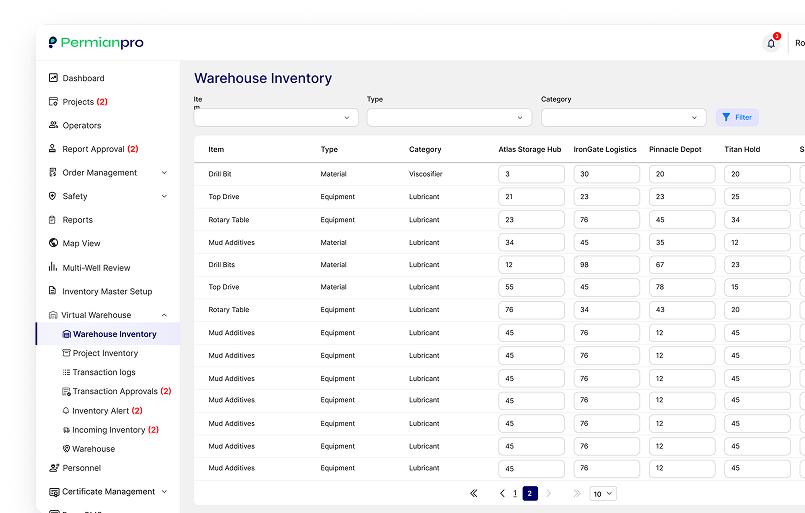
Task: Click the Transaction logs list icon
Action: tap(66, 372)
